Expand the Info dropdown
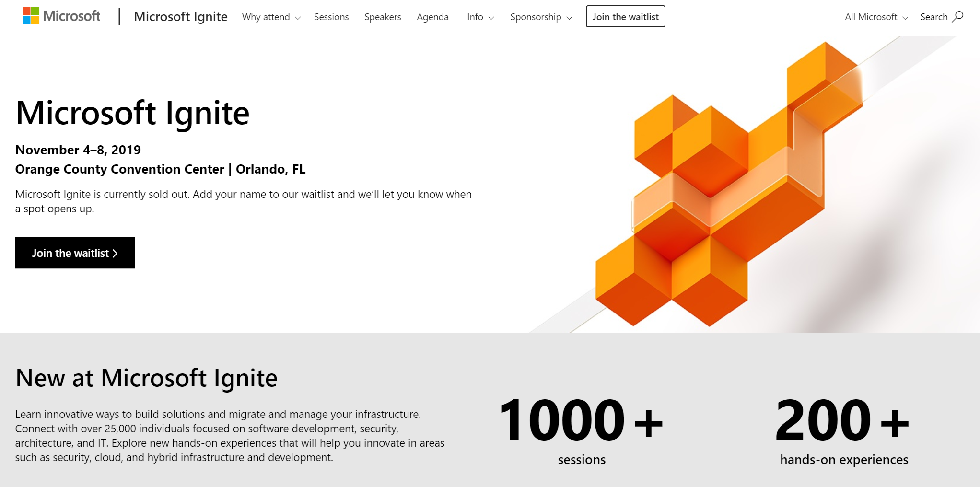980x487 pixels. [x=480, y=17]
